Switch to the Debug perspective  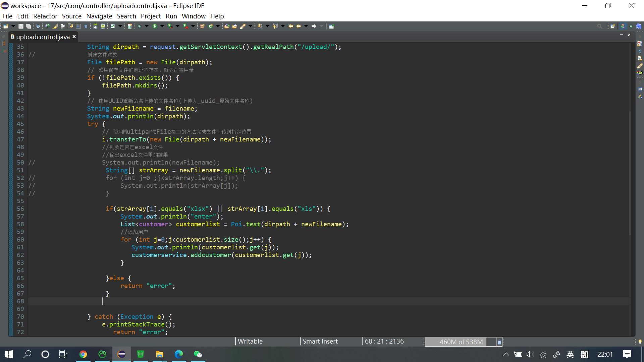(x=631, y=26)
